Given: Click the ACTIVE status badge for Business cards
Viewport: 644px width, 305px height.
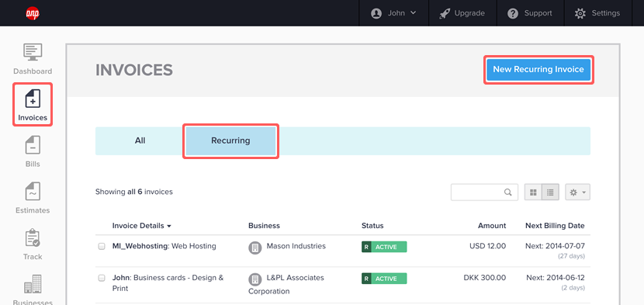Looking at the screenshot, I should [384, 279].
